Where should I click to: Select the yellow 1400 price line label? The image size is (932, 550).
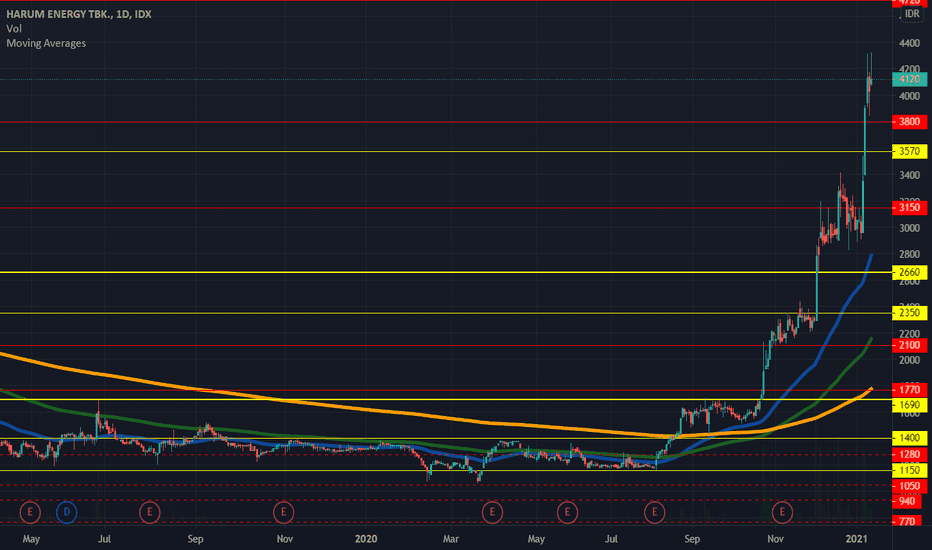click(x=909, y=438)
